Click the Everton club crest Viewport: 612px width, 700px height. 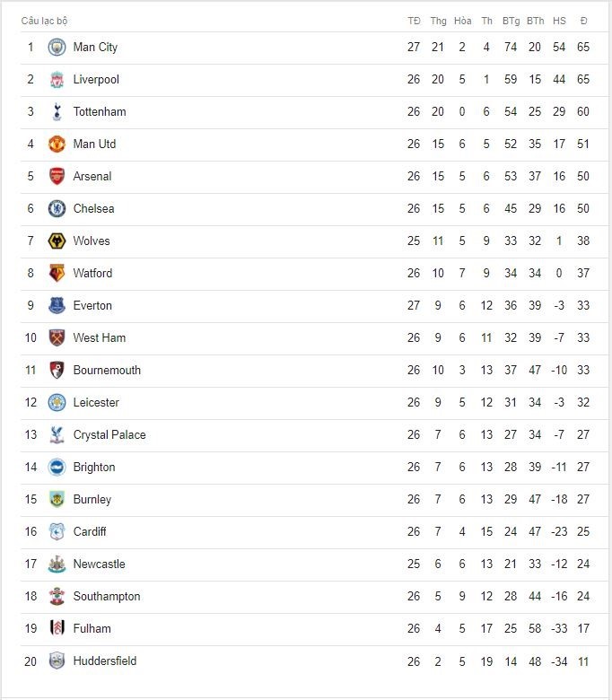[57, 305]
